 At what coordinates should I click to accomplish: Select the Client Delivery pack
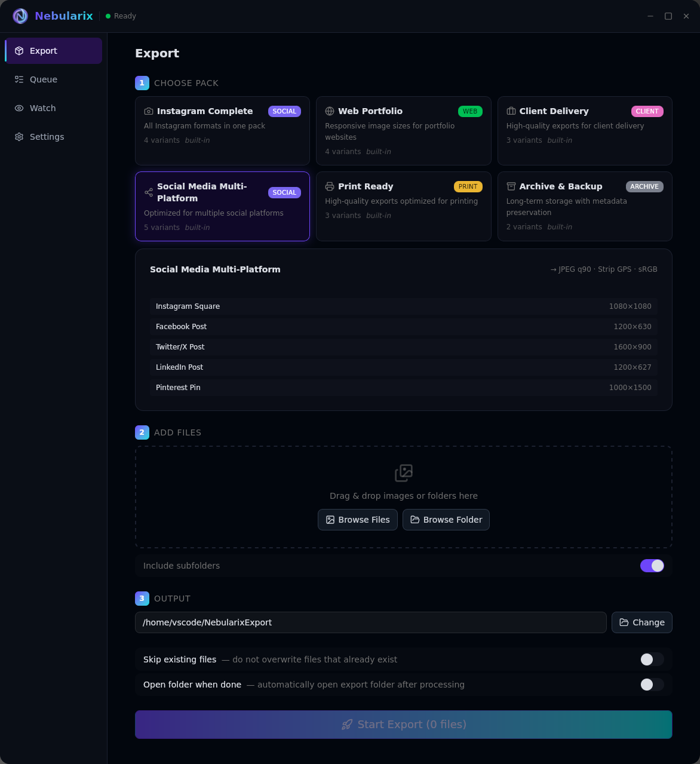[x=585, y=131]
